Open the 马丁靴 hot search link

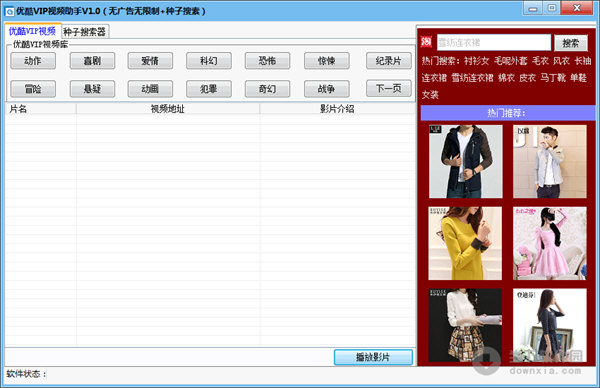click(553, 78)
